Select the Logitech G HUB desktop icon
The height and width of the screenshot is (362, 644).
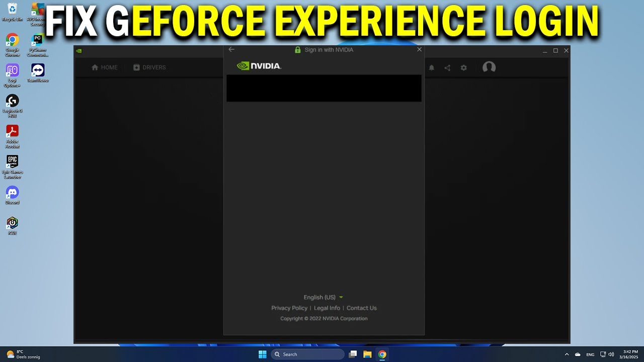tap(12, 106)
